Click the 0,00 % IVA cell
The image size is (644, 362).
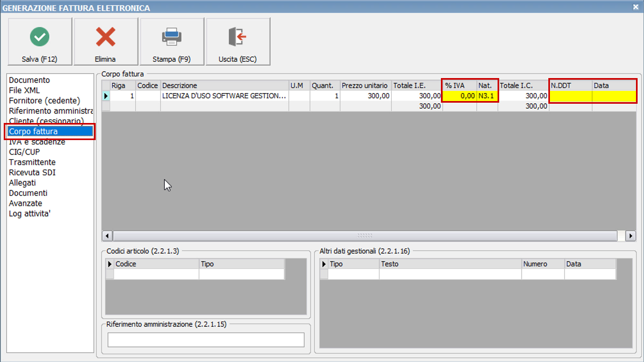click(x=460, y=96)
